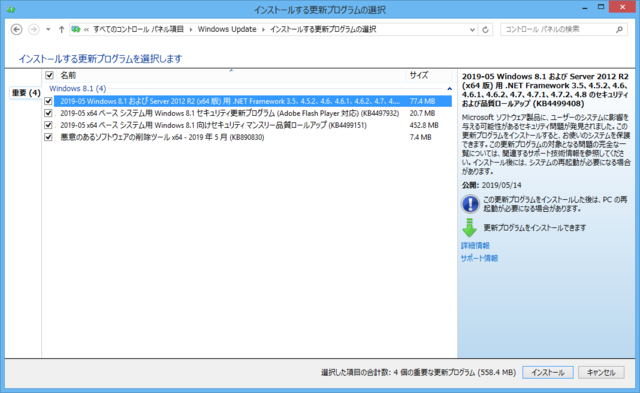Uncheck the KB4499151 monthly rollup update
The height and width of the screenshot is (393, 640).
(x=48, y=125)
